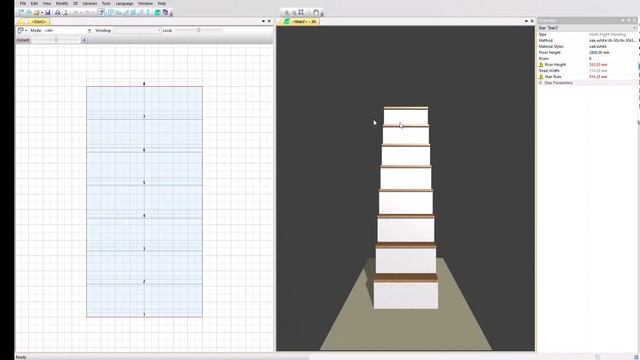Open the 3D view tab list arrow
Viewport: 640px width, 360px height.
tap(526, 21)
